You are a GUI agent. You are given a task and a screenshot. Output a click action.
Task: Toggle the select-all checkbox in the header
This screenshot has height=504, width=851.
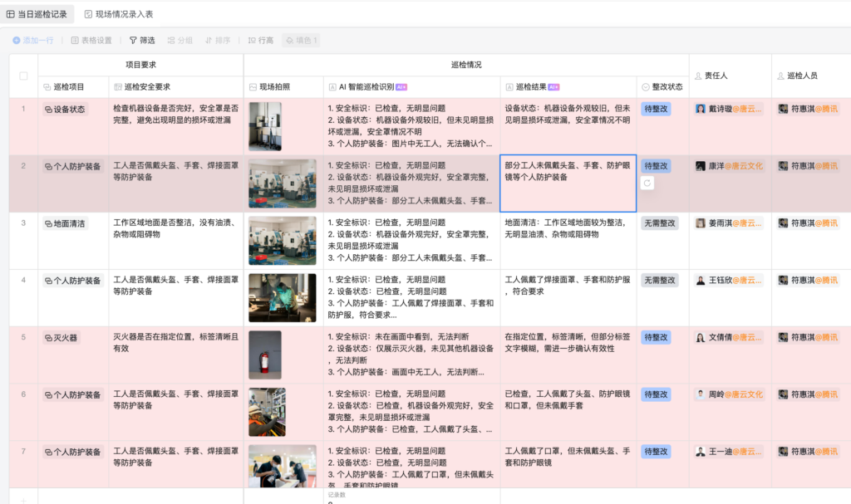pyautogui.click(x=23, y=76)
